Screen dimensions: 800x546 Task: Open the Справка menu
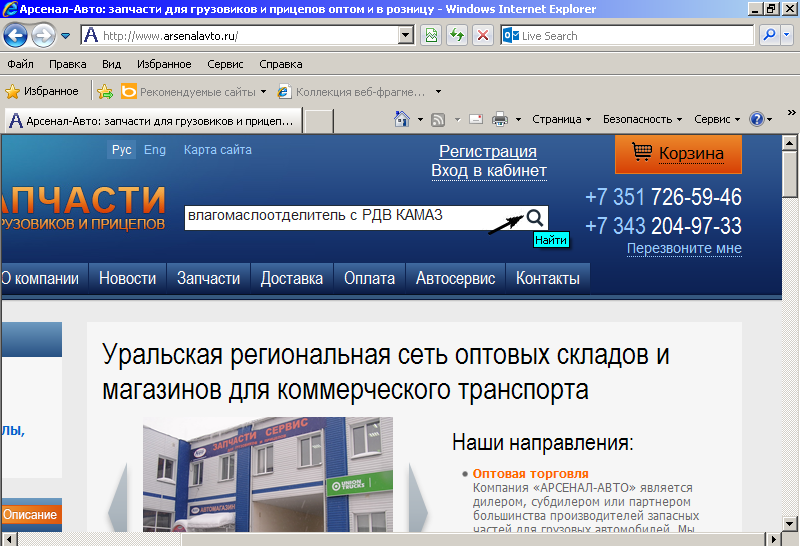pos(281,64)
